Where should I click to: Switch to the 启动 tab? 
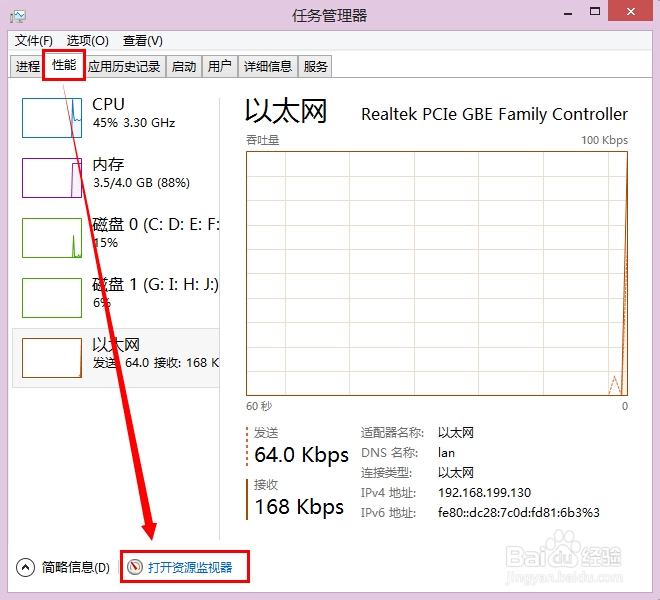(184, 67)
